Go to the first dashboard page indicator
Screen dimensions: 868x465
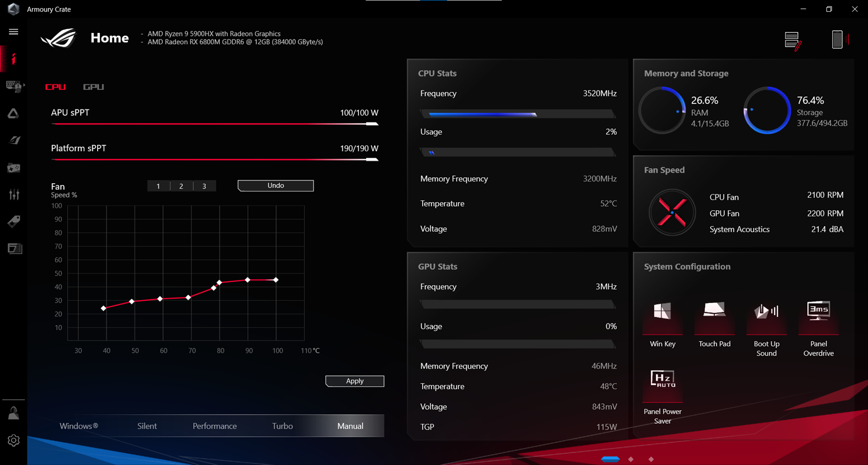tap(610, 459)
